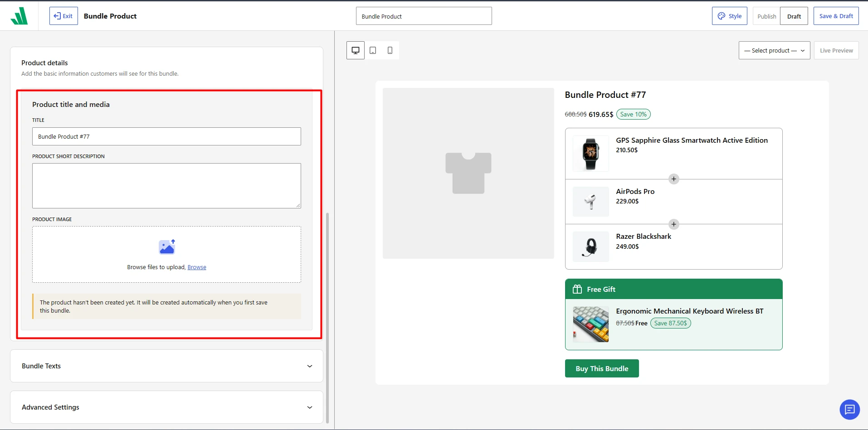Set status to Publish
Viewport: 868px width, 430px height.
pyautogui.click(x=766, y=16)
